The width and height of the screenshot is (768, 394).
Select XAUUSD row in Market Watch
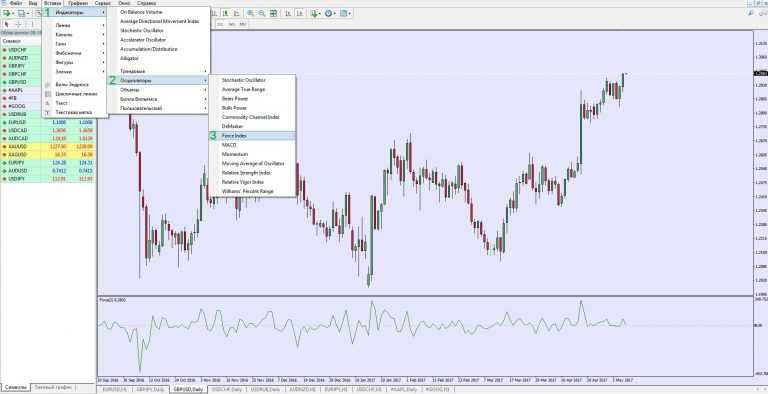pyautogui.click(x=48, y=147)
